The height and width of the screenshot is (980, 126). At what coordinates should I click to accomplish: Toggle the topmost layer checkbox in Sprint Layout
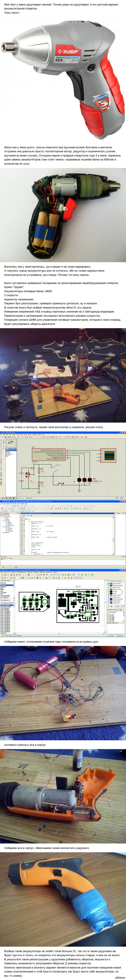pyautogui.click(x=108, y=584)
